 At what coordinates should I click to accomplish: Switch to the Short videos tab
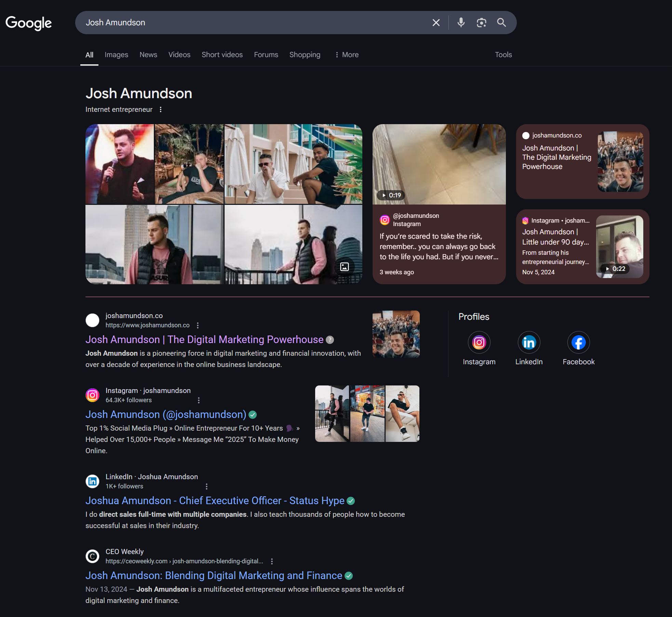tap(222, 55)
